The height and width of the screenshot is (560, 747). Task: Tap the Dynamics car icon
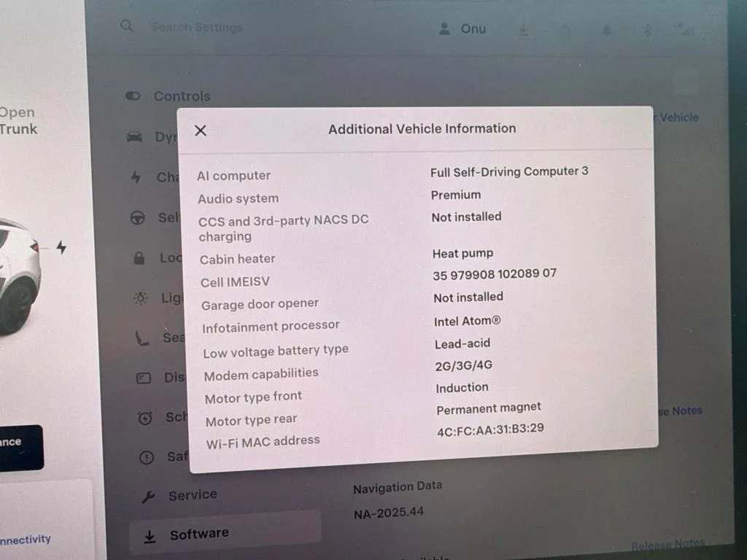[134, 137]
